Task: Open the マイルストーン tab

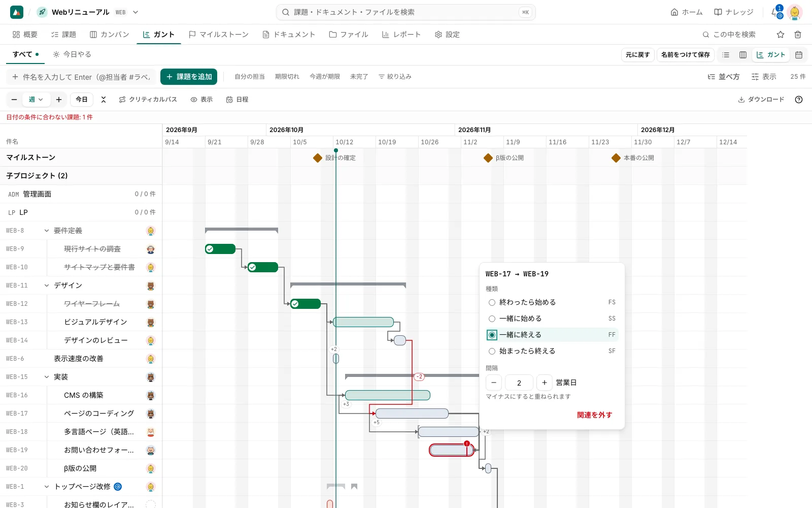Action: (218, 35)
